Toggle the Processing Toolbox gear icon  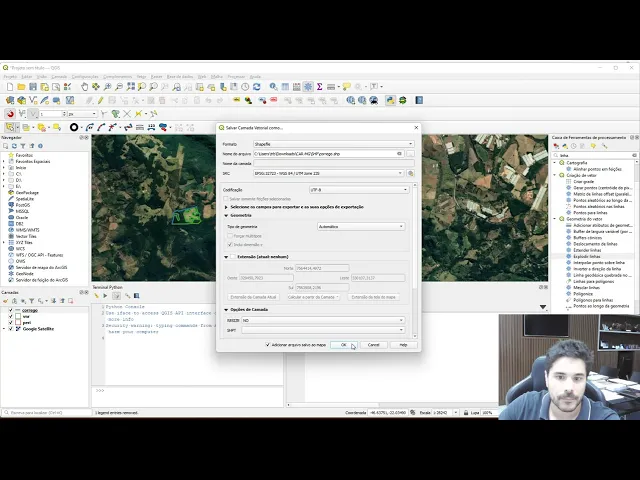tap(308, 87)
